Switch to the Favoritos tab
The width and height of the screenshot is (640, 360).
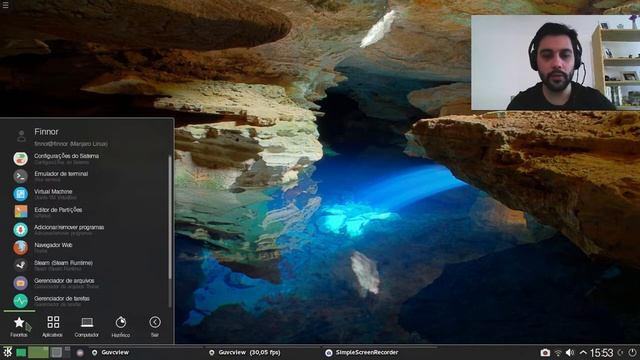19,327
